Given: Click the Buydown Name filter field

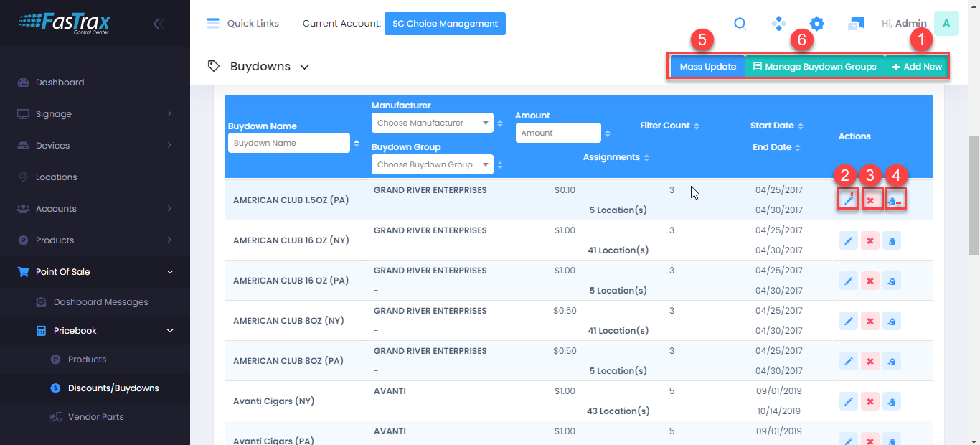Looking at the screenshot, I should [289, 143].
